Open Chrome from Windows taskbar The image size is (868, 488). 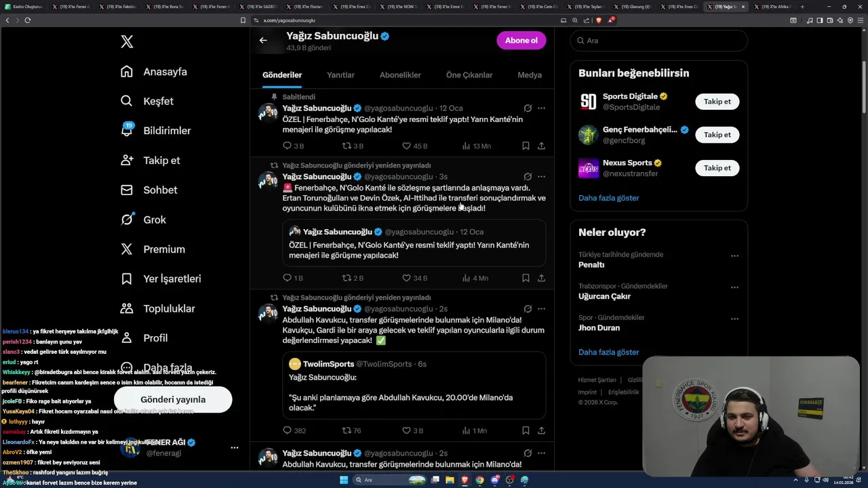point(479,480)
